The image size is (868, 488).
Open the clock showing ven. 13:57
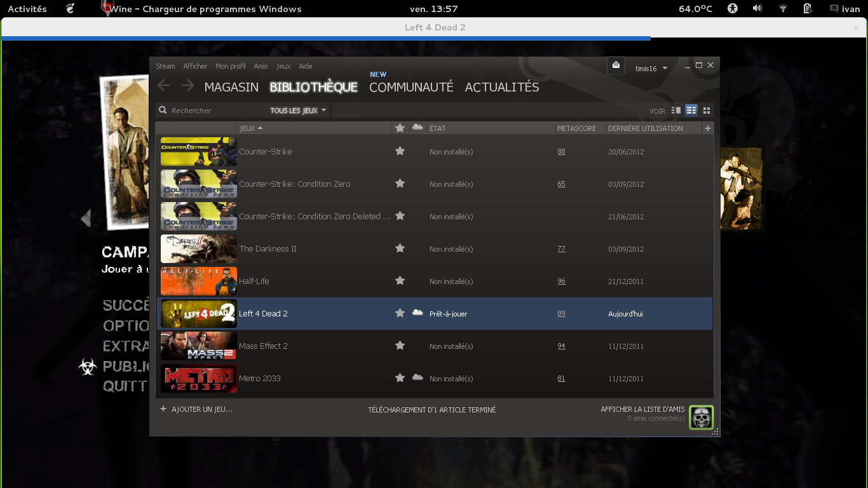pyautogui.click(x=433, y=9)
